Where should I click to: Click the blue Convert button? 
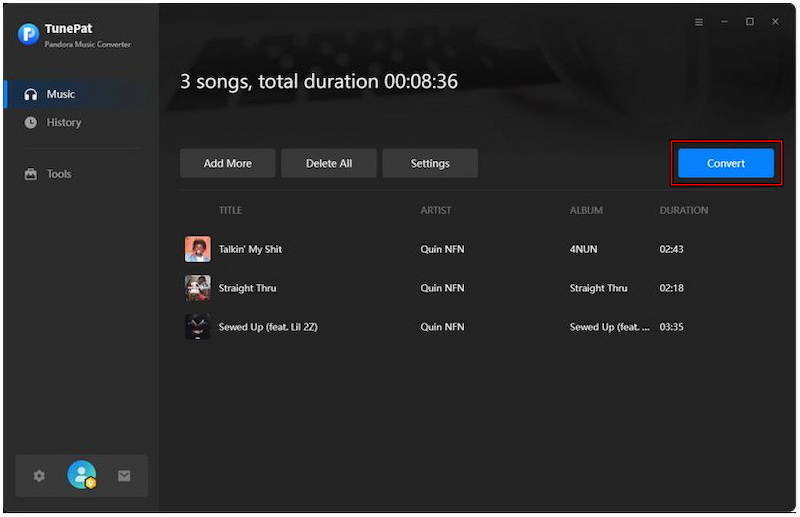pos(726,163)
